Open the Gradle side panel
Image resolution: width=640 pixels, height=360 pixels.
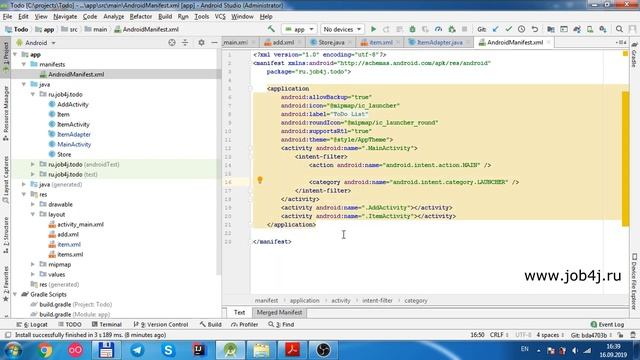634,56
